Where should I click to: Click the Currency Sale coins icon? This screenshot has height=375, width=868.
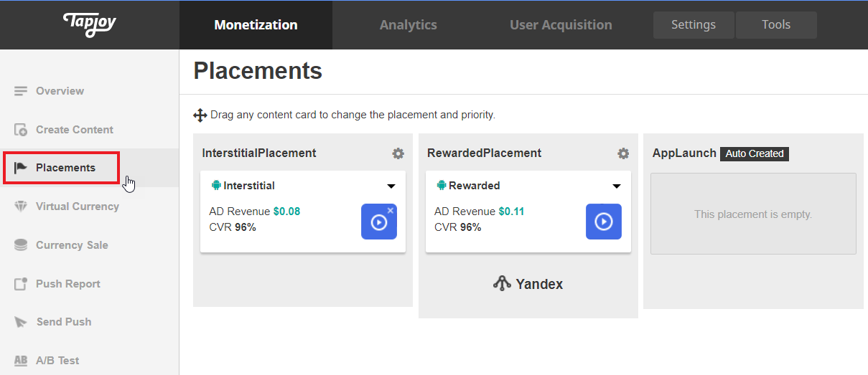(x=21, y=245)
